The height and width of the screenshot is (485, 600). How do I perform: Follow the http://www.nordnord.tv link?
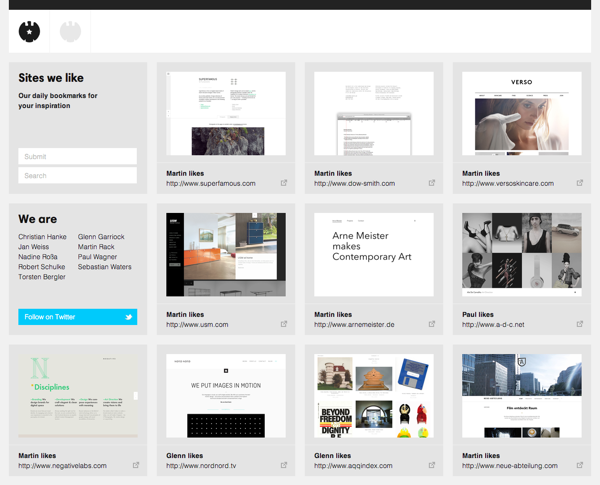click(x=201, y=466)
